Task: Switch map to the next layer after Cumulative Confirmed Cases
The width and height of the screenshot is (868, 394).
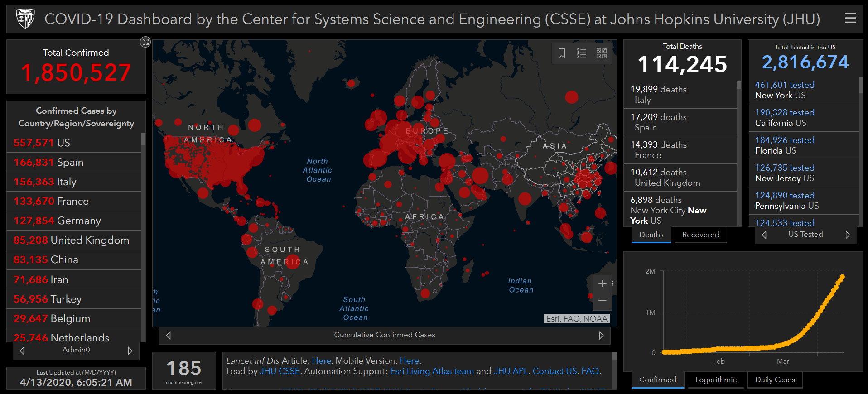Action: pos(601,335)
